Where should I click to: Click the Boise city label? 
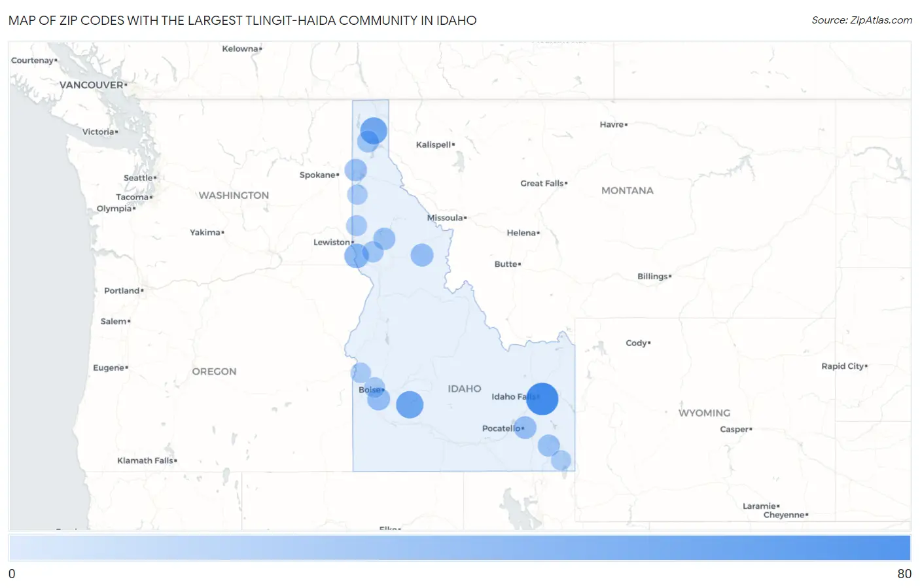(x=370, y=390)
